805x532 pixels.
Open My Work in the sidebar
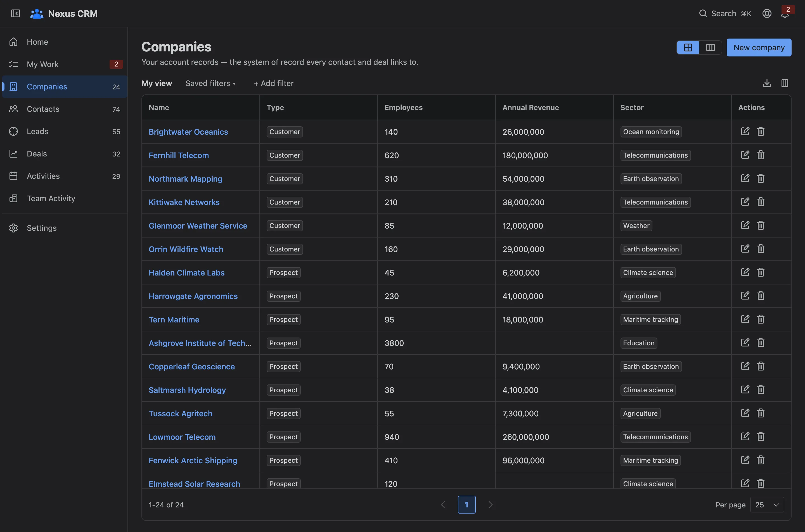65,64
